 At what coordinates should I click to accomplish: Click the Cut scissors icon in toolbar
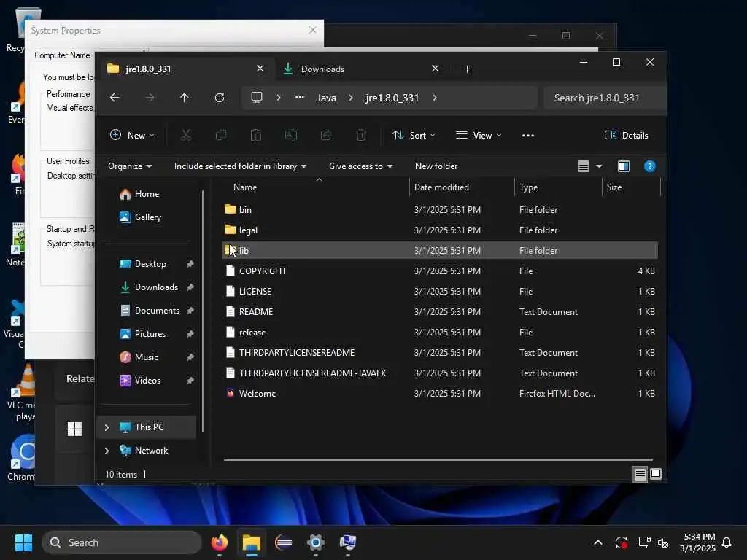[186, 135]
